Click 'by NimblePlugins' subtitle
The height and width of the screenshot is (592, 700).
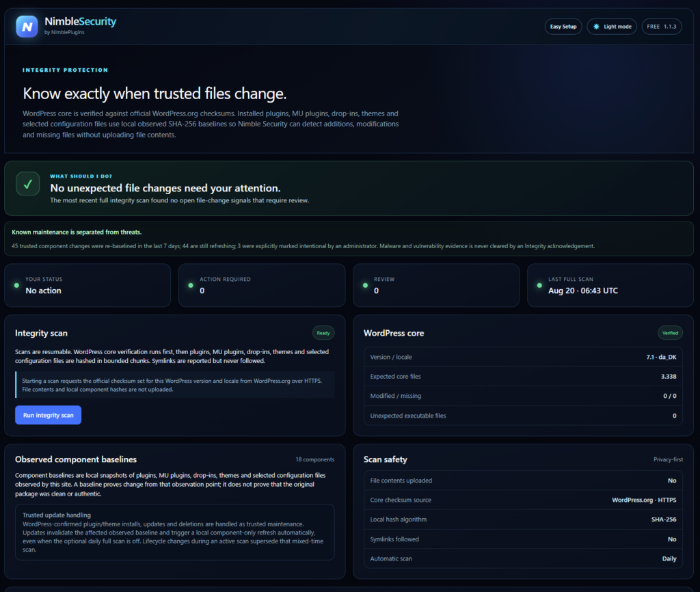pos(64,33)
